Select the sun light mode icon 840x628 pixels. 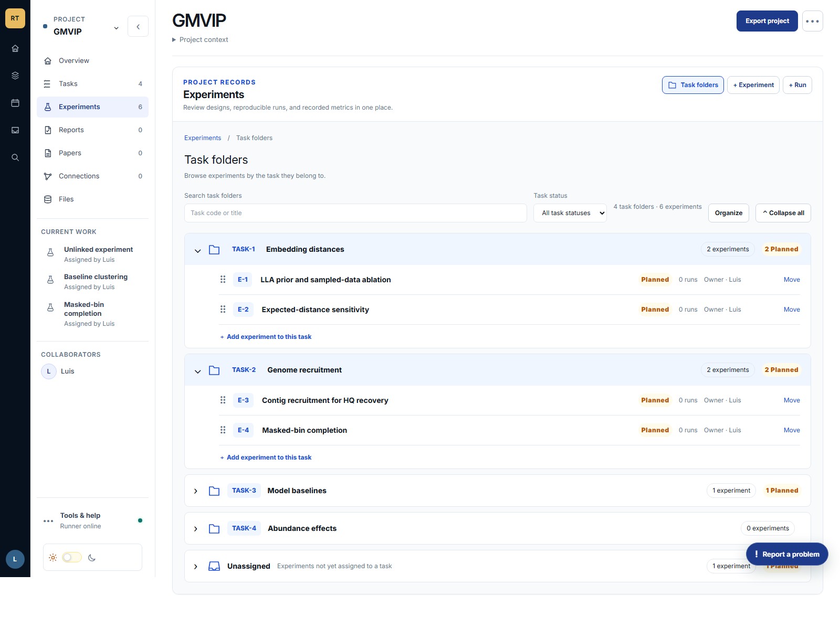point(52,558)
